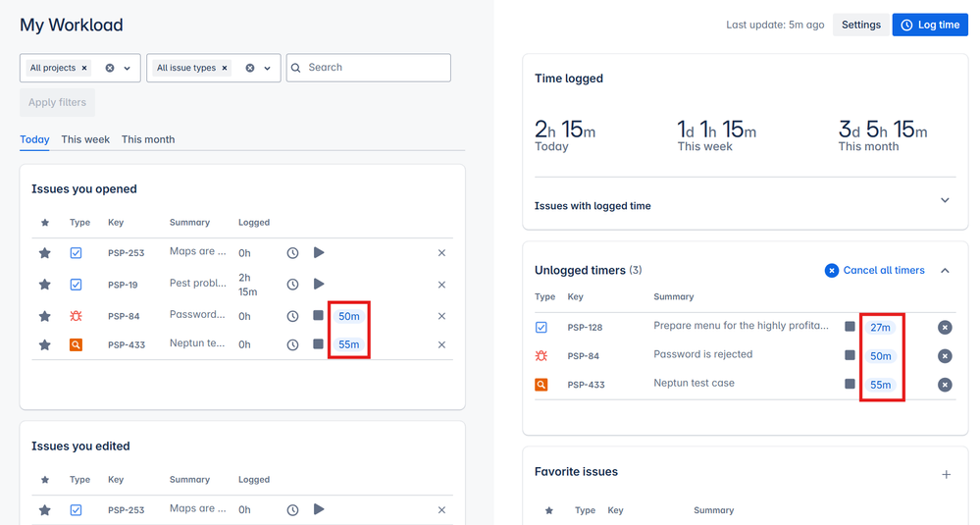The height and width of the screenshot is (525, 980).
Task: Toggle favorite star for PSP-84 in Issues you opened
Action: coord(44,316)
